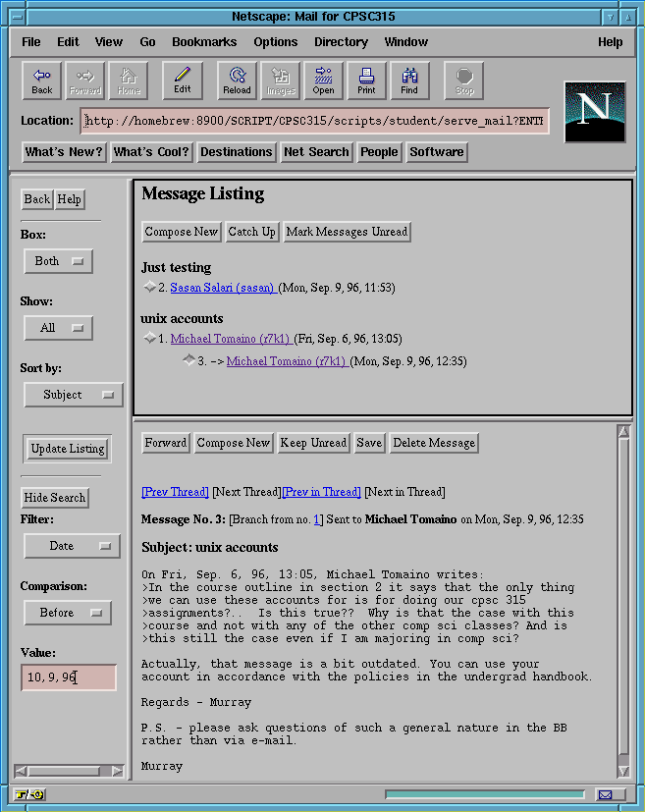Follow the Prev in Thread link

tap(321, 492)
